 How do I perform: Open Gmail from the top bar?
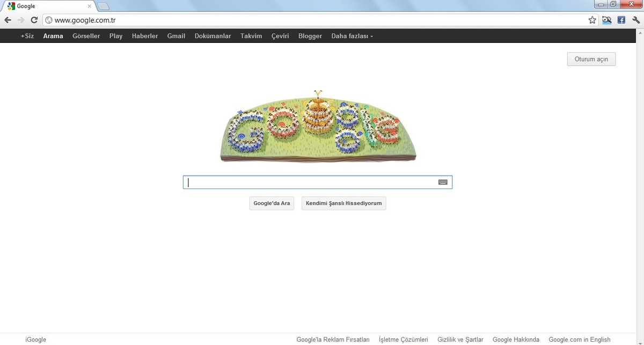click(x=176, y=36)
